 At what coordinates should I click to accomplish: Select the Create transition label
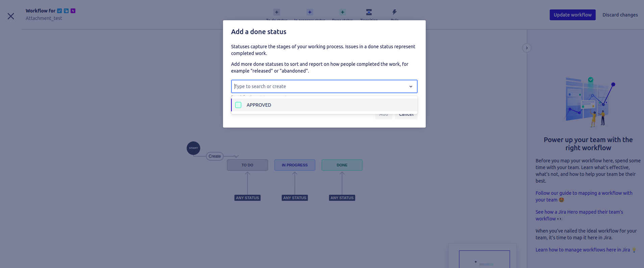[x=215, y=156]
